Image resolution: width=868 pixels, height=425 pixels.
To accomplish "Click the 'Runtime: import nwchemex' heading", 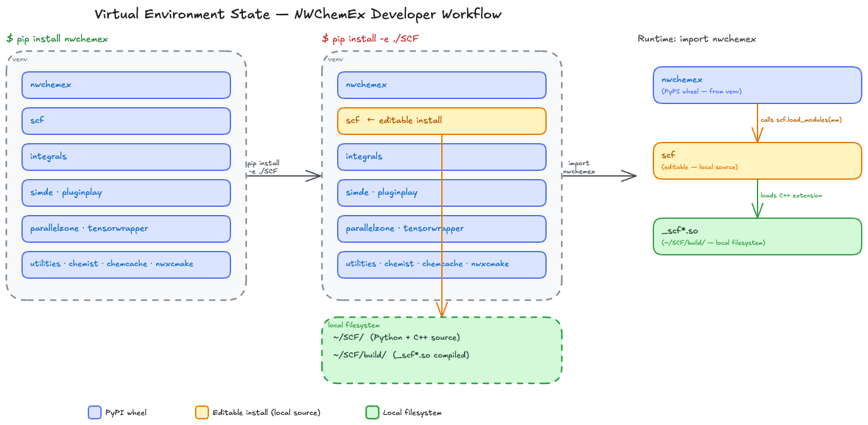I will [697, 39].
